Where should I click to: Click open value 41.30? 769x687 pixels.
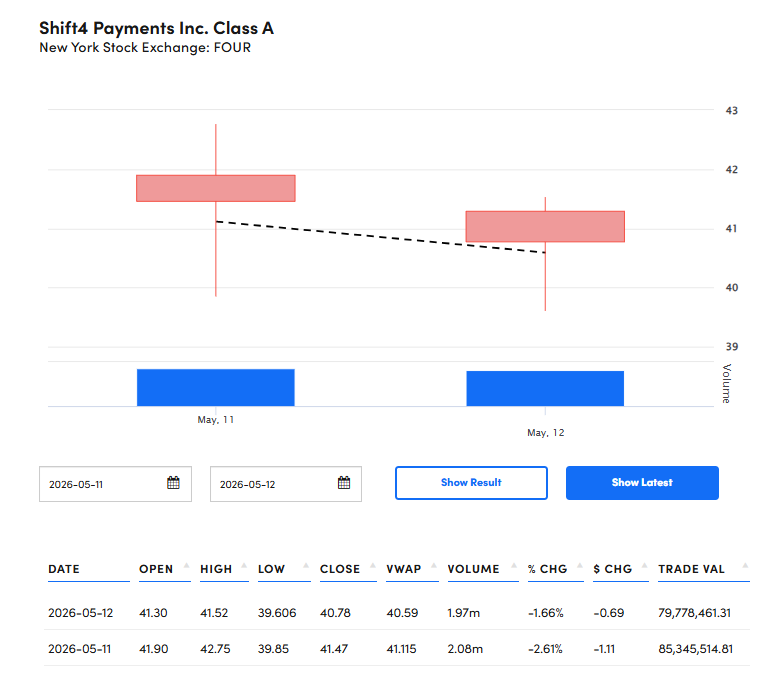pyautogui.click(x=154, y=613)
